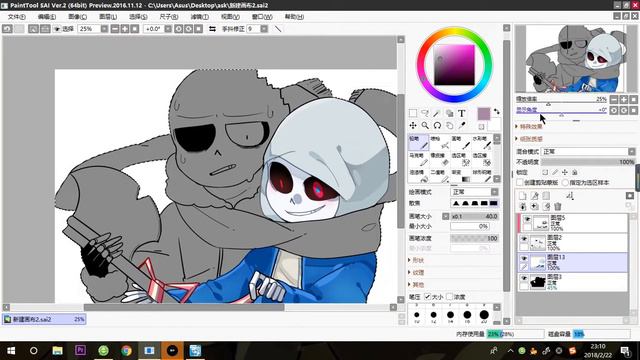Image resolution: width=640 pixels, height=360 pixels.
Task: Click the navigator canvas preview thumbnail
Action: [576, 59]
